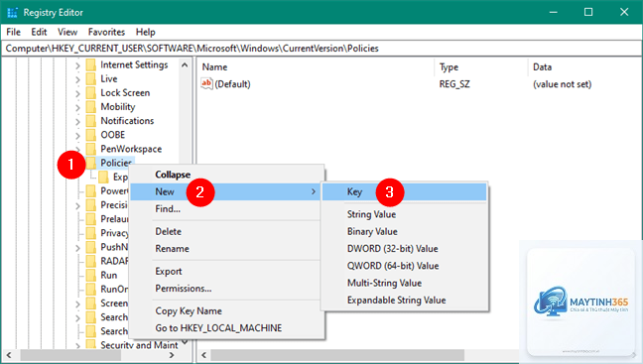Expand the Lock Screen key
This screenshot has width=643, height=364.
click(77, 93)
